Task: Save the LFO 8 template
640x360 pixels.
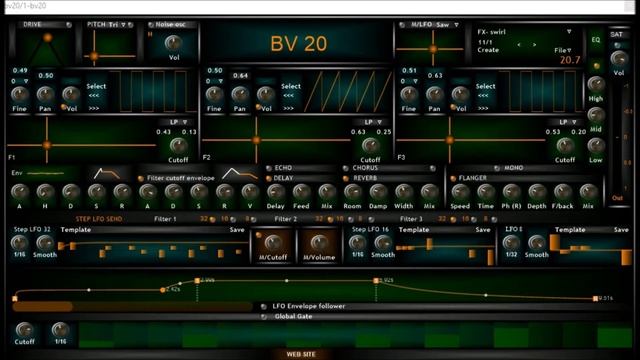Action: pos(621,230)
